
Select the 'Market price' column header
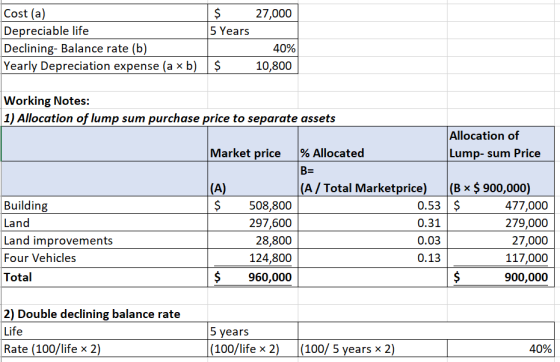point(253,144)
